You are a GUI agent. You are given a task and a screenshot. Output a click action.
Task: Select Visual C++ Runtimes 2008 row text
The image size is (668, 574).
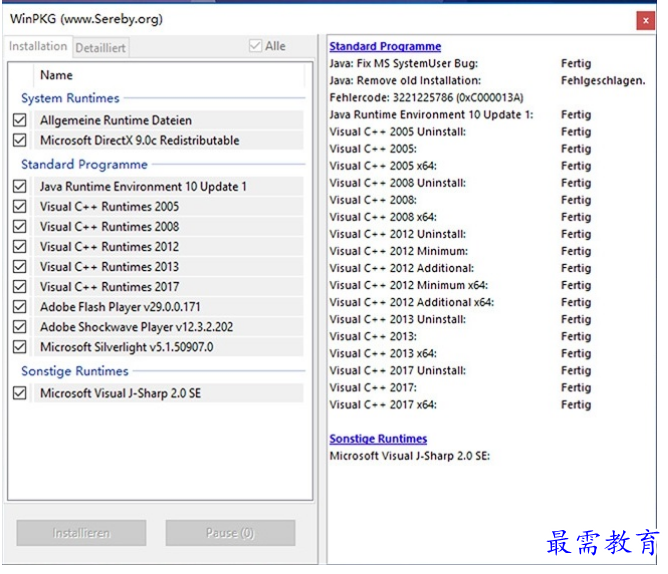click(x=109, y=226)
